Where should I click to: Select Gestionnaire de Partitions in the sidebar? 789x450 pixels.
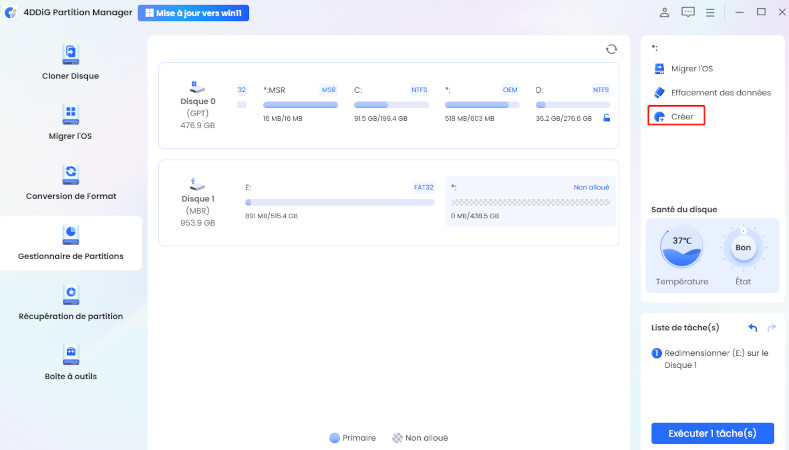click(x=70, y=243)
